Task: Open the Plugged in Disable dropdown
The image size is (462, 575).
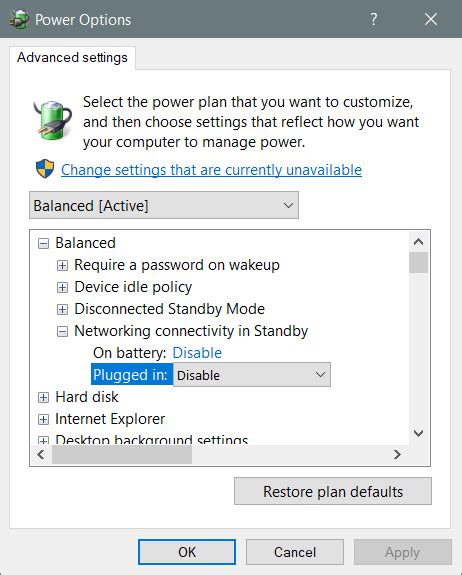Action: (252, 375)
